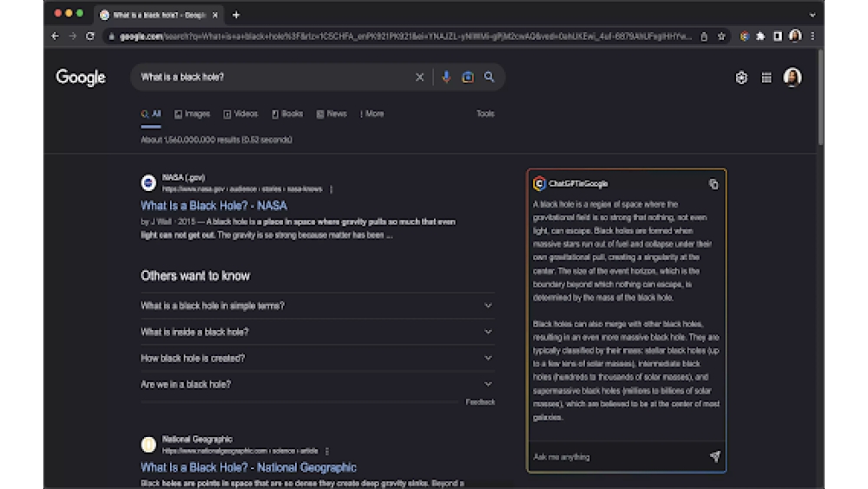This screenshot has height=489, width=868.
Task: Open Google quick settings gear
Action: (741, 77)
